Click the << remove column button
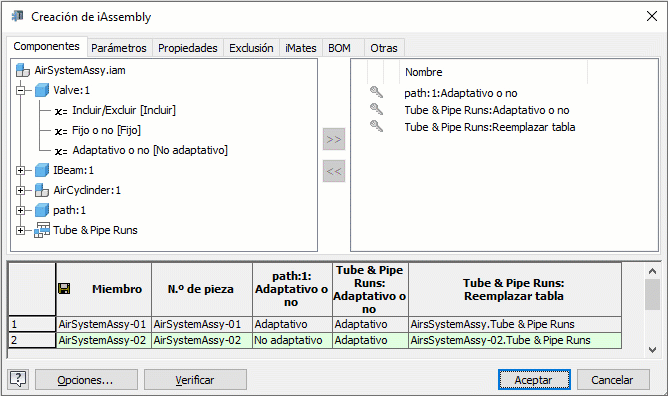The width and height of the screenshot is (668, 396). pos(334,171)
